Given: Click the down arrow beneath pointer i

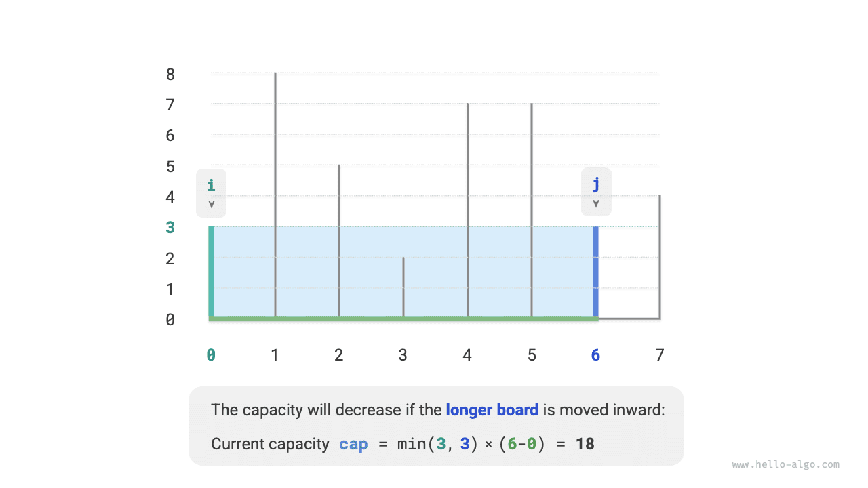Looking at the screenshot, I should point(211,204).
